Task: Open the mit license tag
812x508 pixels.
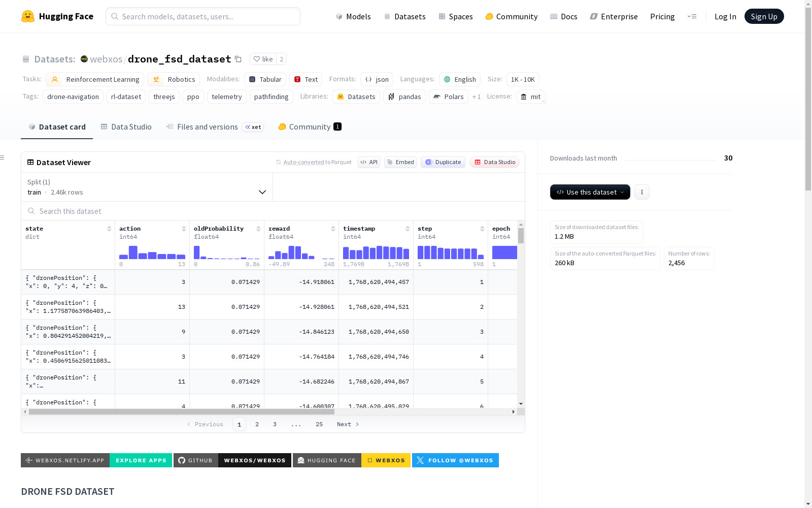Action: [531, 97]
